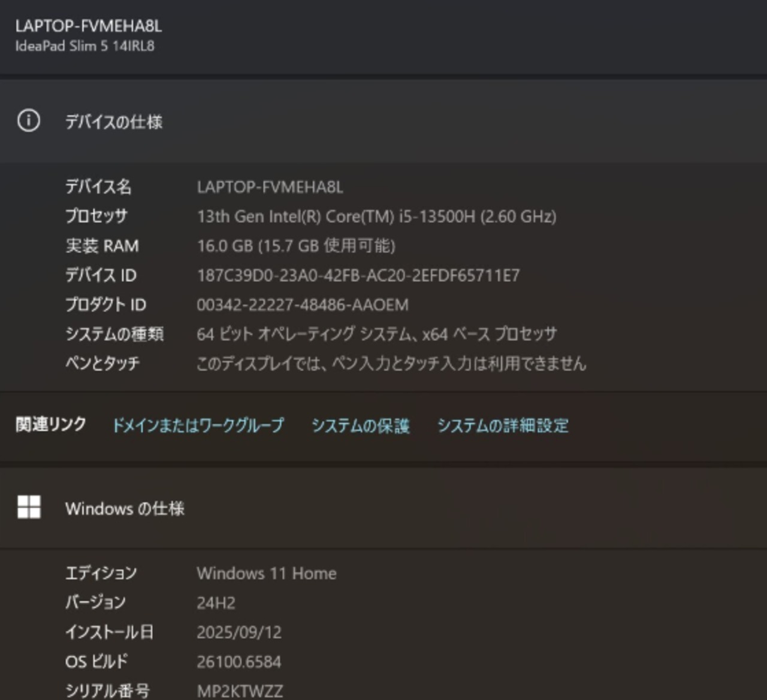
Task: Click the プロダクト ID label
Action: [105, 304]
